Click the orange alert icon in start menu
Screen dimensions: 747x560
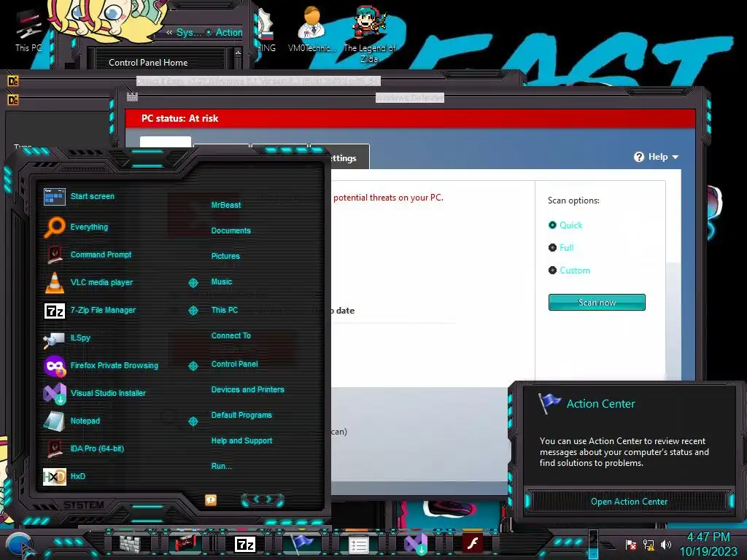[x=211, y=499]
